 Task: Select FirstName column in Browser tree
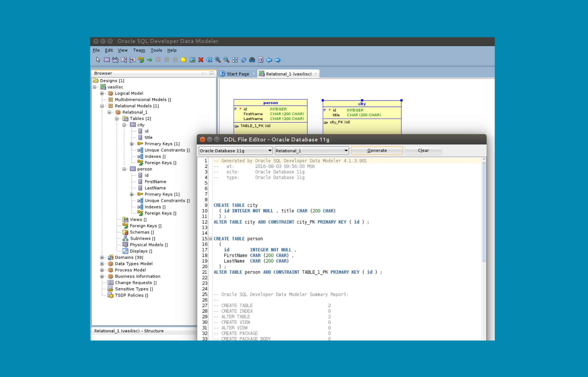tap(155, 182)
